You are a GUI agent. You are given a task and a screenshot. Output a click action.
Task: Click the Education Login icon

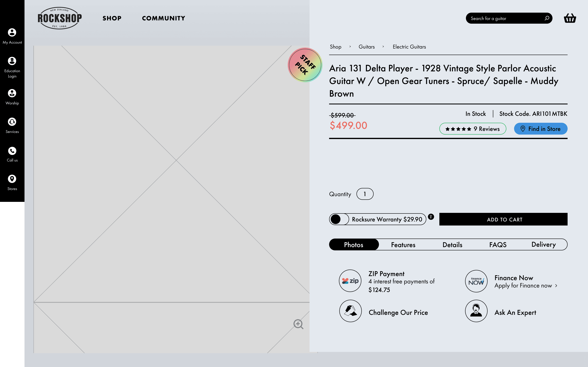coord(12,61)
